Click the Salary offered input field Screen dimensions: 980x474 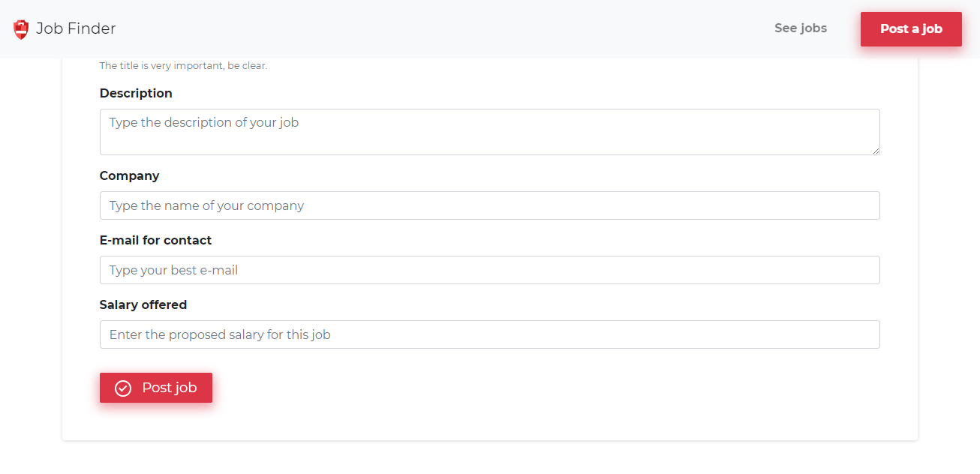coord(489,334)
